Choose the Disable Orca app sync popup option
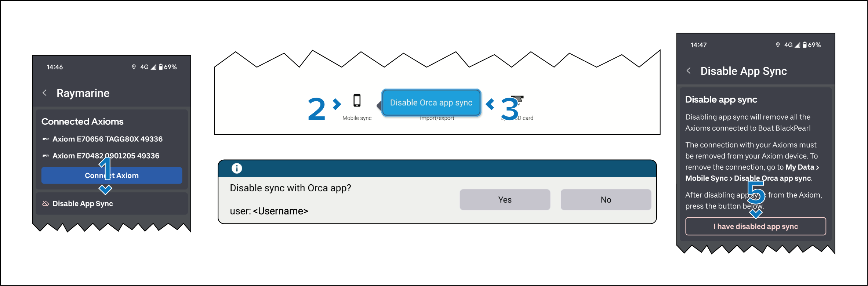The image size is (868, 286). tap(431, 103)
